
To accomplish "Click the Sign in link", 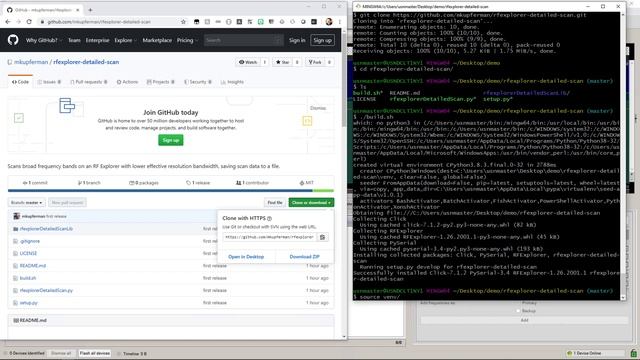I will [297, 40].
